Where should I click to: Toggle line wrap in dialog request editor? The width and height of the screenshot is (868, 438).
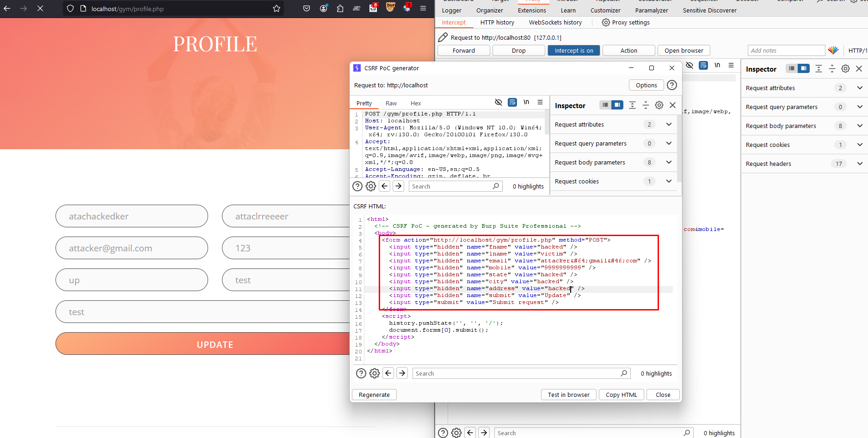512,102
